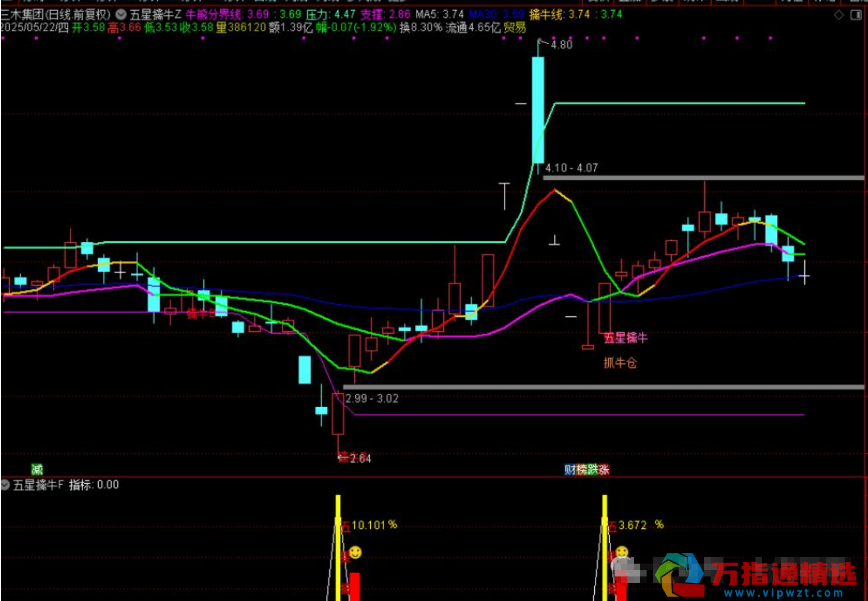The height and width of the screenshot is (601, 868).
Task: Click the smiley face under 3.672 %
Action: pos(622,552)
